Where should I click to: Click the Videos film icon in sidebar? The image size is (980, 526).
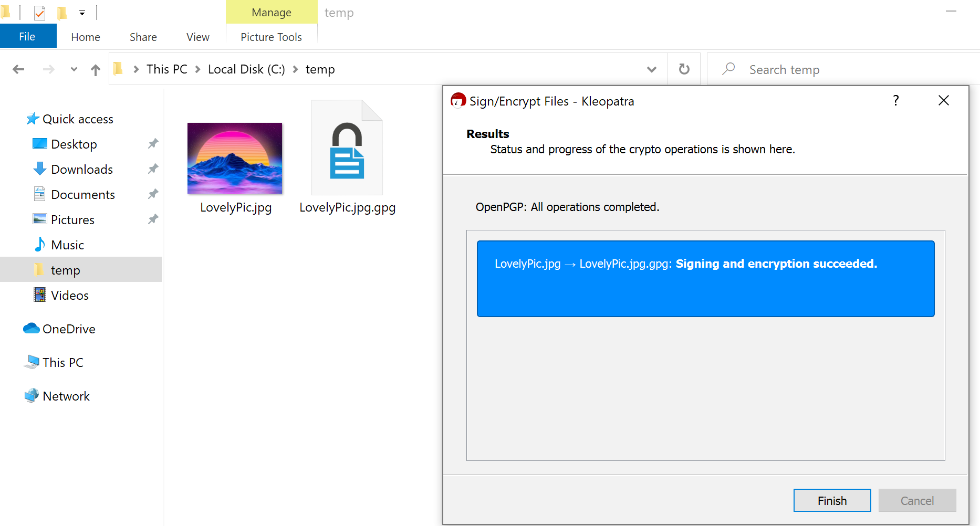pyautogui.click(x=40, y=294)
